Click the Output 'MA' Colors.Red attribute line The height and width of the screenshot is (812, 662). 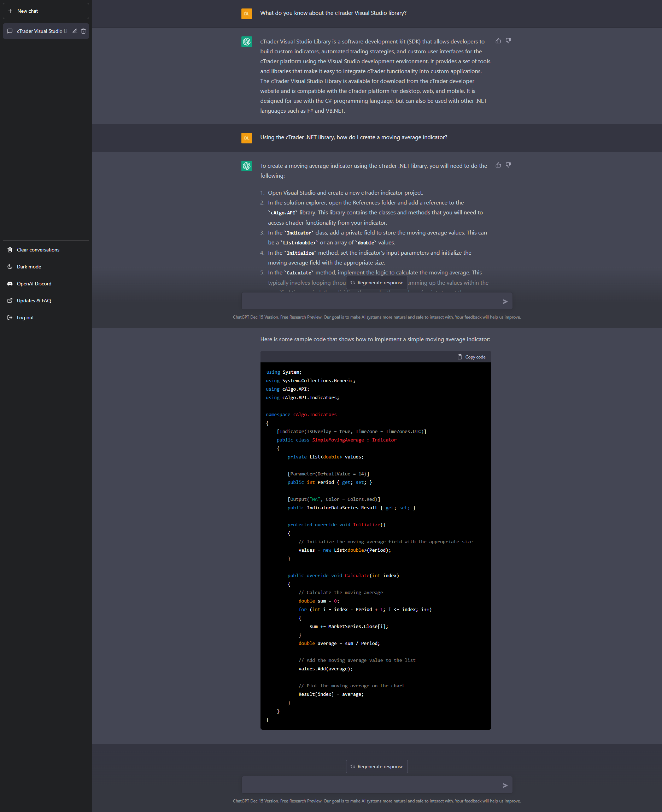(334, 499)
